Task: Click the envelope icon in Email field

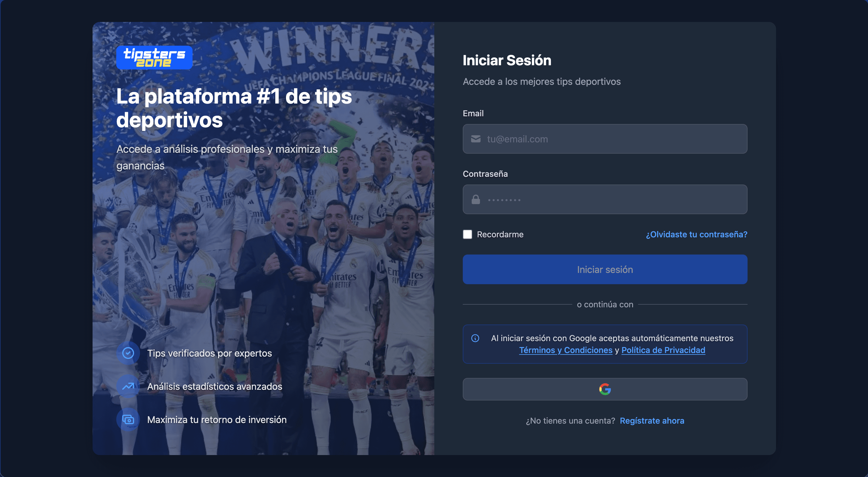Action: pos(476,139)
